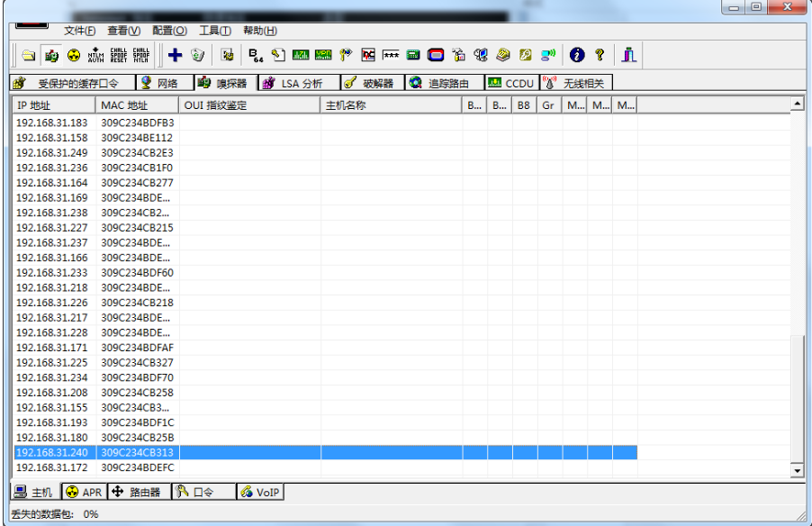Click the Chall Spoof NTLM icon
Viewport: 812px width, 526px height.
coord(140,55)
